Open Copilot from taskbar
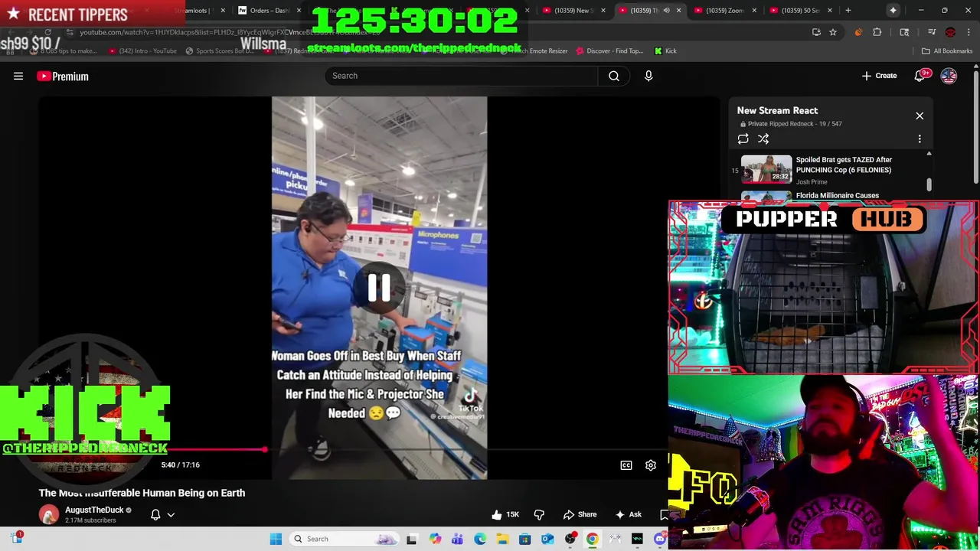Screen dimensions: 980x551 (435, 539)
